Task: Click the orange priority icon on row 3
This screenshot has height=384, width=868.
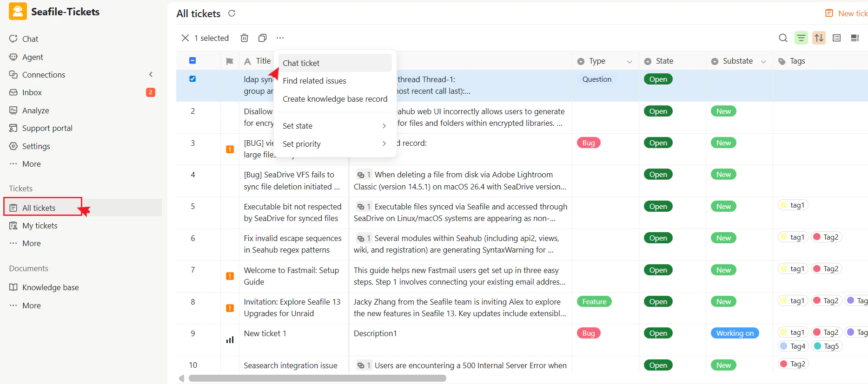Action: point(230,149)
